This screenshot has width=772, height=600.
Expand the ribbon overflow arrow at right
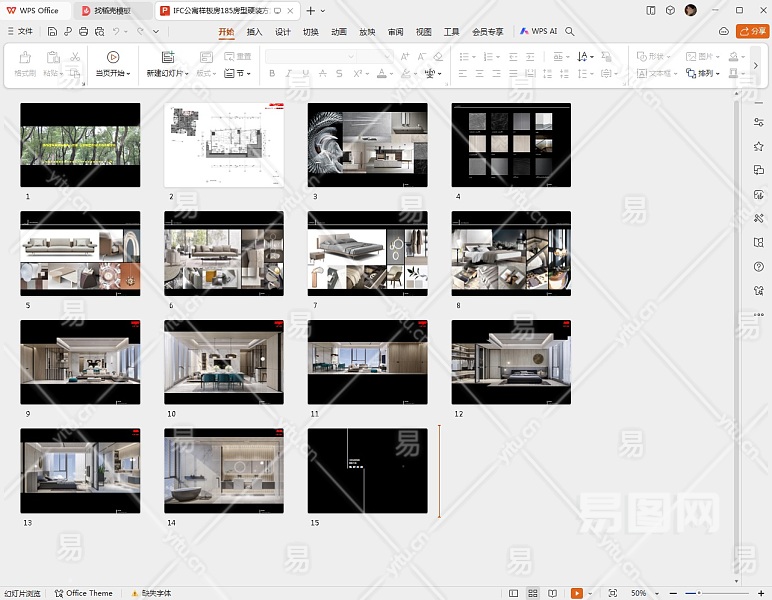755,65
